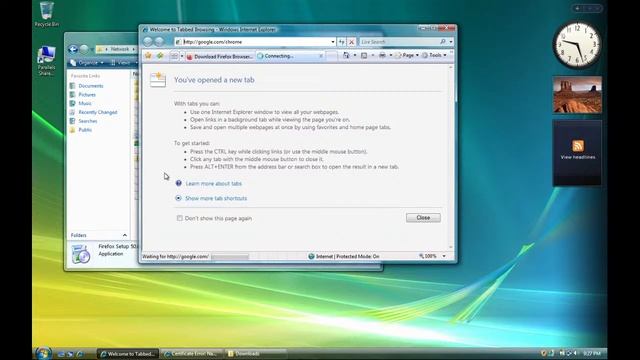Click the IE page vertical scrollbar
The image size is (640, 360).
451,157
